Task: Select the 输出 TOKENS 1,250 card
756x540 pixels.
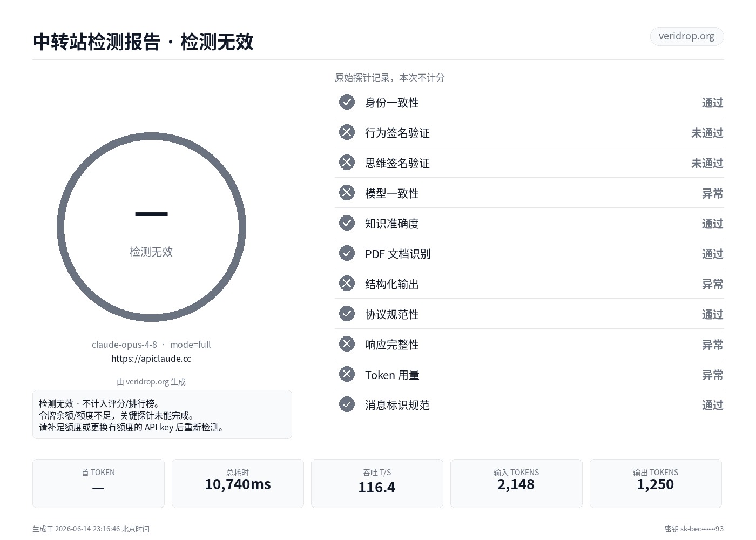Action: 656,483
